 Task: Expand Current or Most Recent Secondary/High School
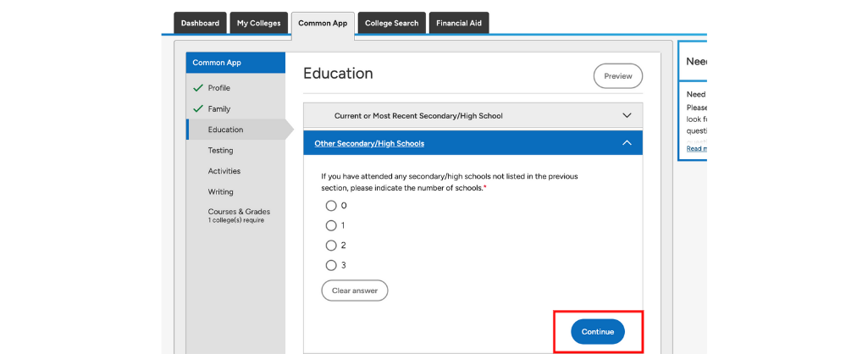tap(473, 116)
